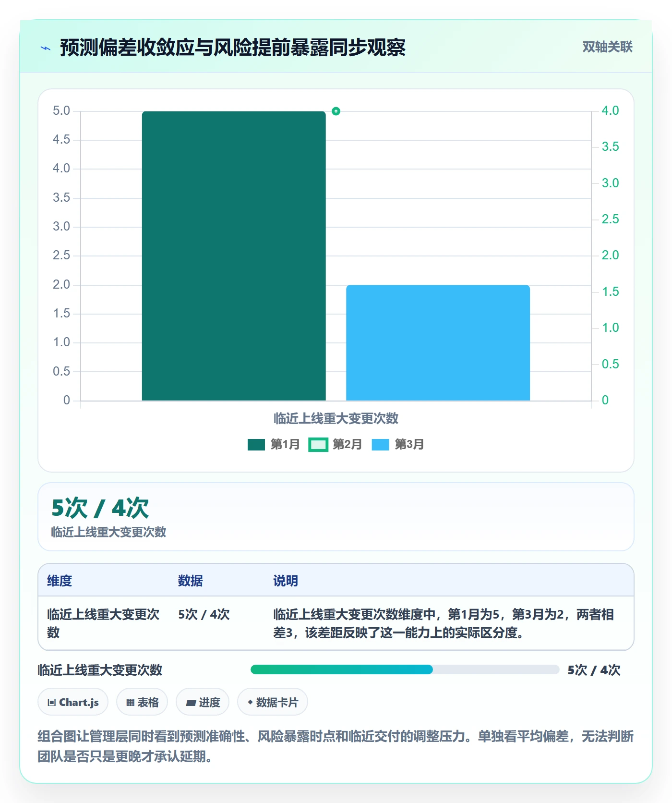Select the 5次 / 4次 table cell
Viewport: 672px width, 803px height.
pyautogui.click(x=204, y=615)
